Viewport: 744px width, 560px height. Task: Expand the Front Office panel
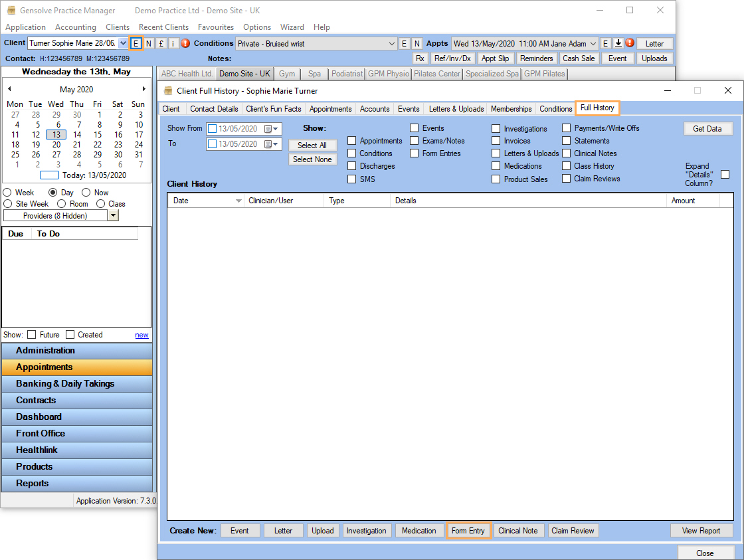pos(77,433)
